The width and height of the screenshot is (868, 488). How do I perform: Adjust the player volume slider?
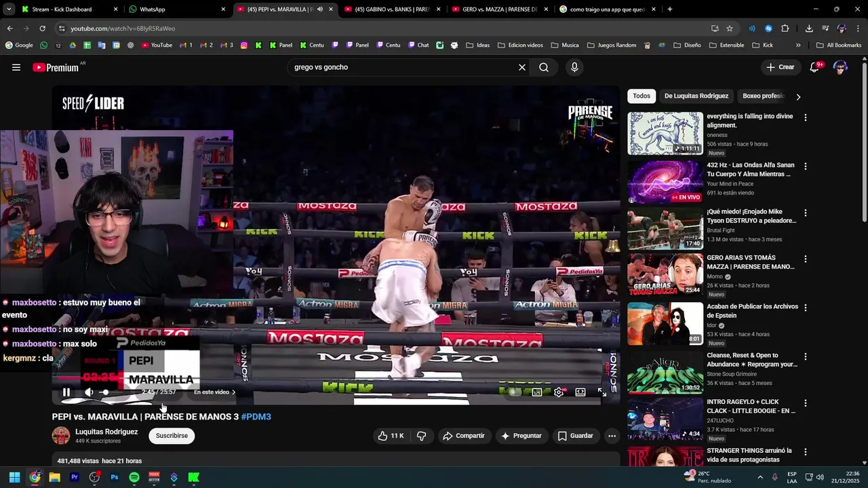(x=105, y=392)
